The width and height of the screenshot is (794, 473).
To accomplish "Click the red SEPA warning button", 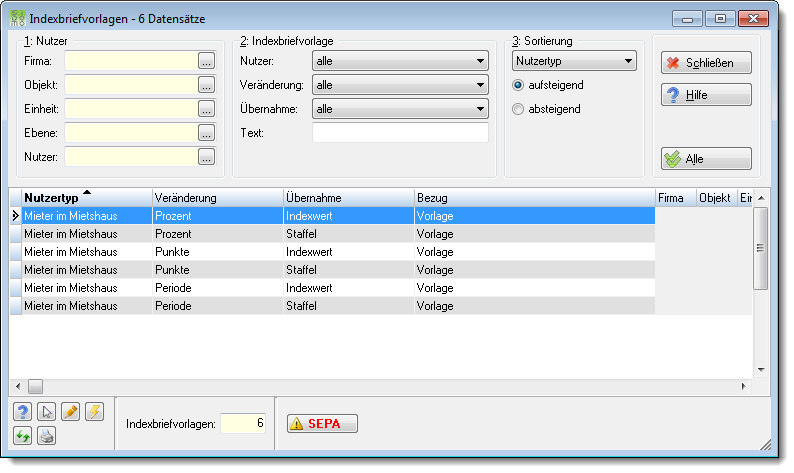I will pyautogui.click(x=323, y=423).
